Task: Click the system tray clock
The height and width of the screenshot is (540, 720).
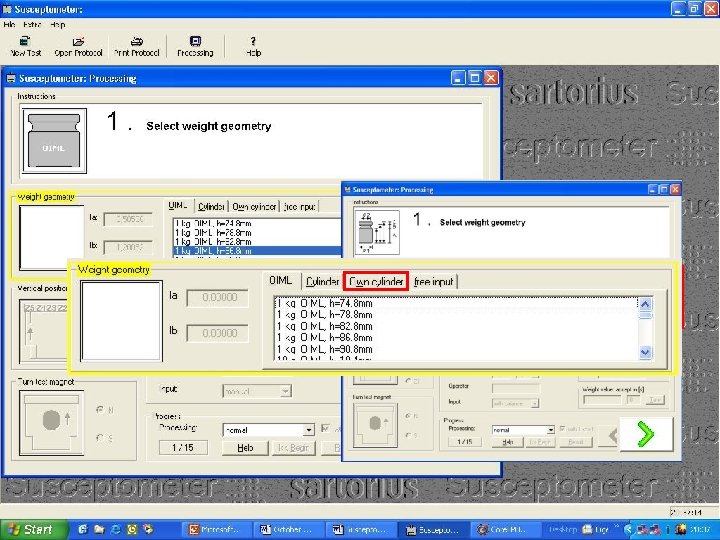Action: (700, 530)
